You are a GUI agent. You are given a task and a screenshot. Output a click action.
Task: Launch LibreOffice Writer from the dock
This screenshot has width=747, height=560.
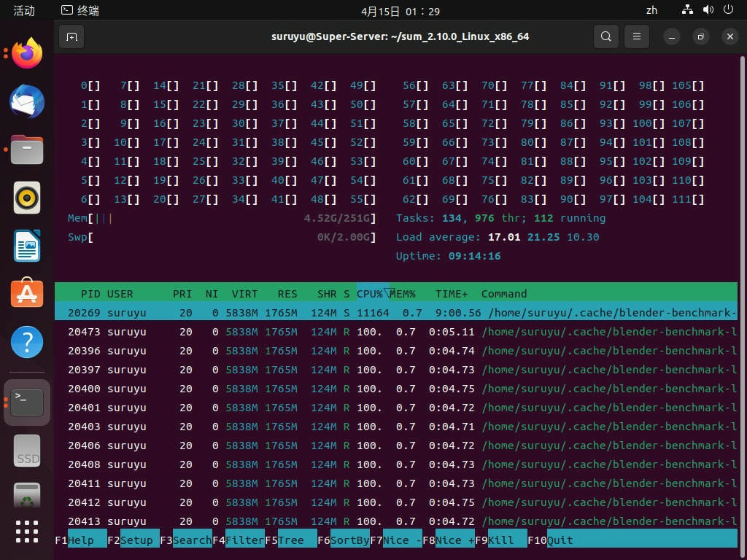tap(27, 246)
